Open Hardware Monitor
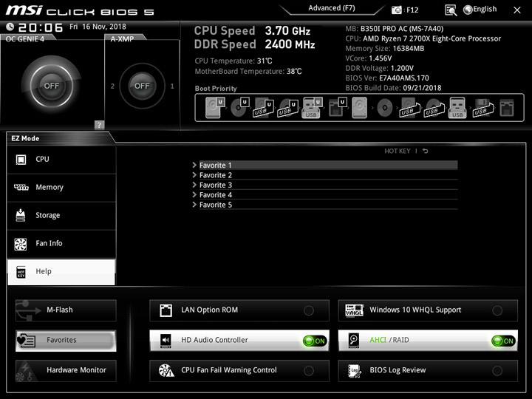532x399 pixels. 66,370
